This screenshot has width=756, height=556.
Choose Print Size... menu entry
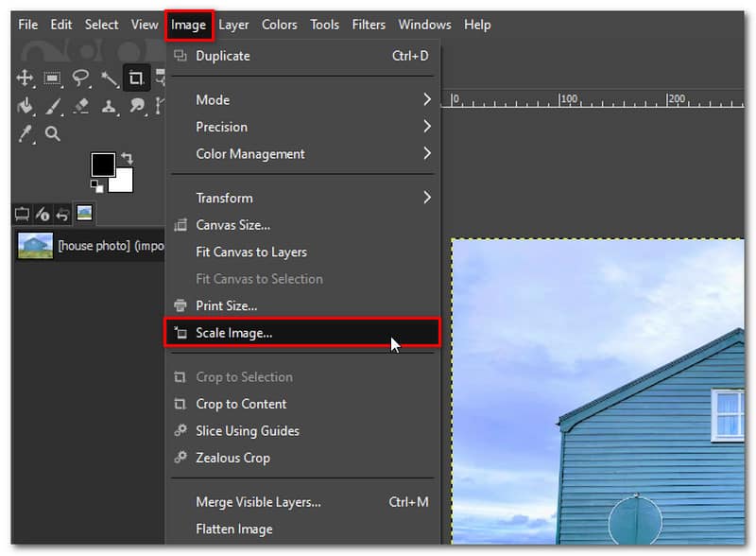[x=302, y=305]
